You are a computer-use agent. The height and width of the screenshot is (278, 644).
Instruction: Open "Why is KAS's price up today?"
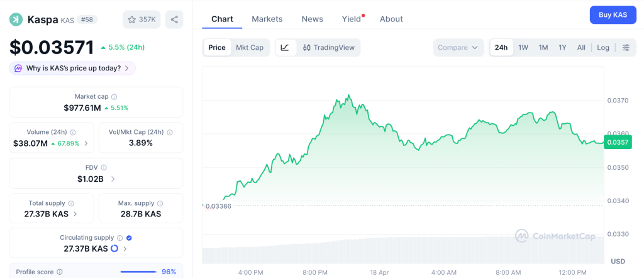(72, 68)
